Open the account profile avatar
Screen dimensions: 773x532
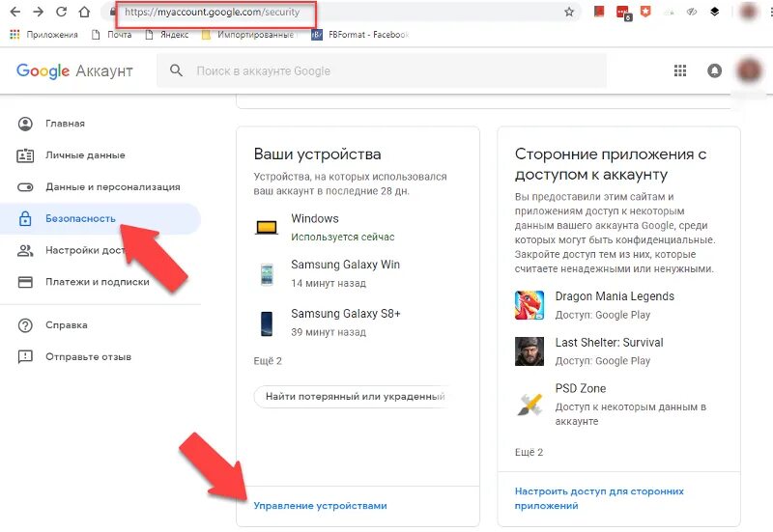coord(749,70)
